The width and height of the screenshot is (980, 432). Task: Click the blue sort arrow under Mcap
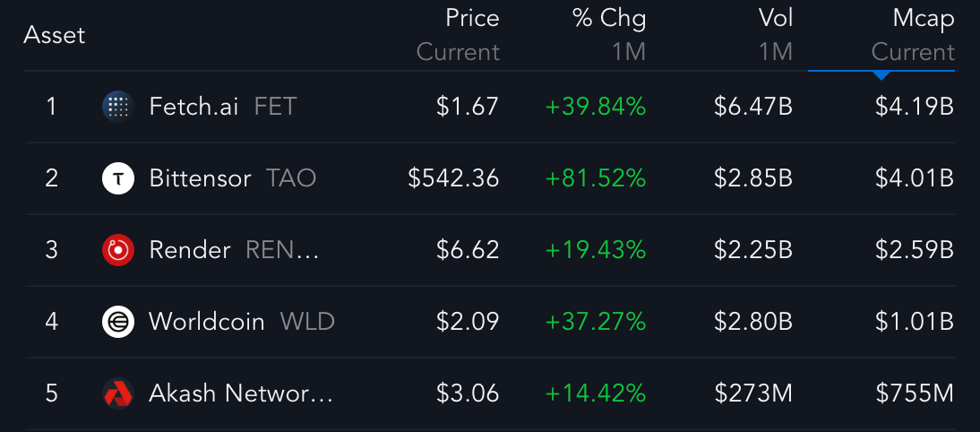pyautogui.click(x=881, y=75)
